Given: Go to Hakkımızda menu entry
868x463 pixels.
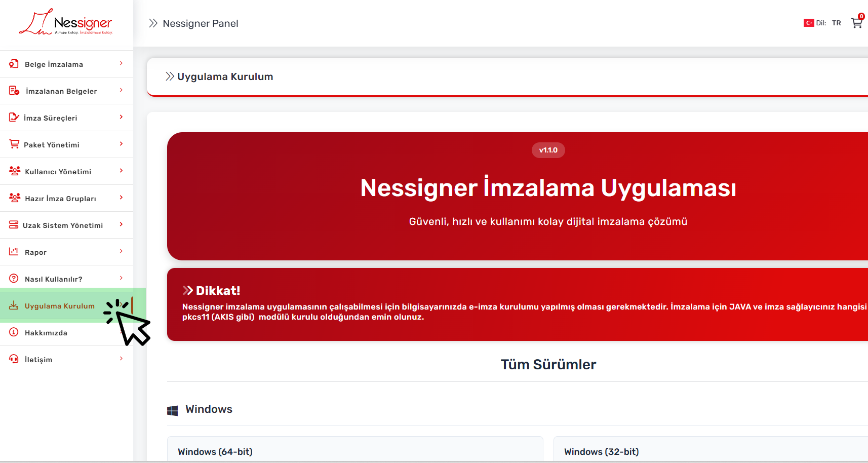Looking at the screenshot, I should [x=46, y=333].
